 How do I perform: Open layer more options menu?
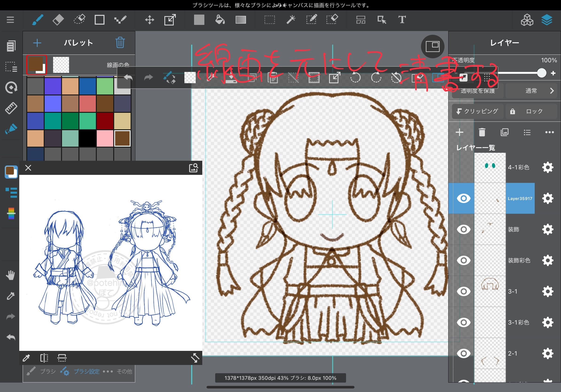[549, 132]
